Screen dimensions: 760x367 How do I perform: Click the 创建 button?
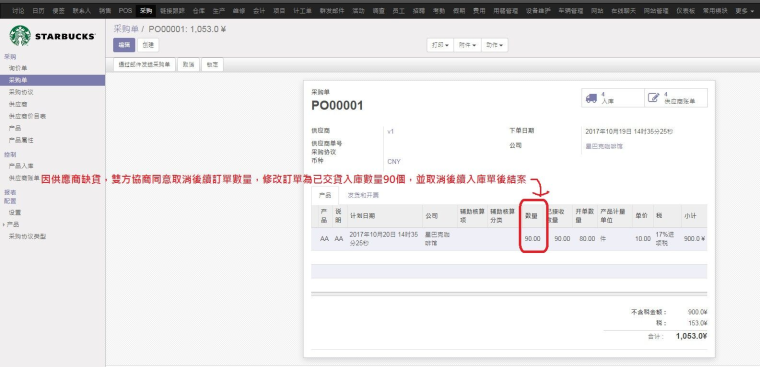click(148, 45)
